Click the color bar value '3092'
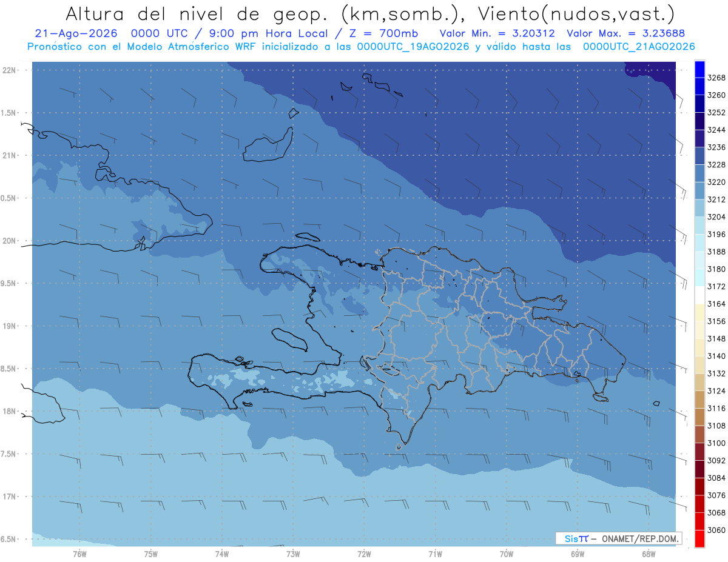The image size is (728, 562). [716, 461]
